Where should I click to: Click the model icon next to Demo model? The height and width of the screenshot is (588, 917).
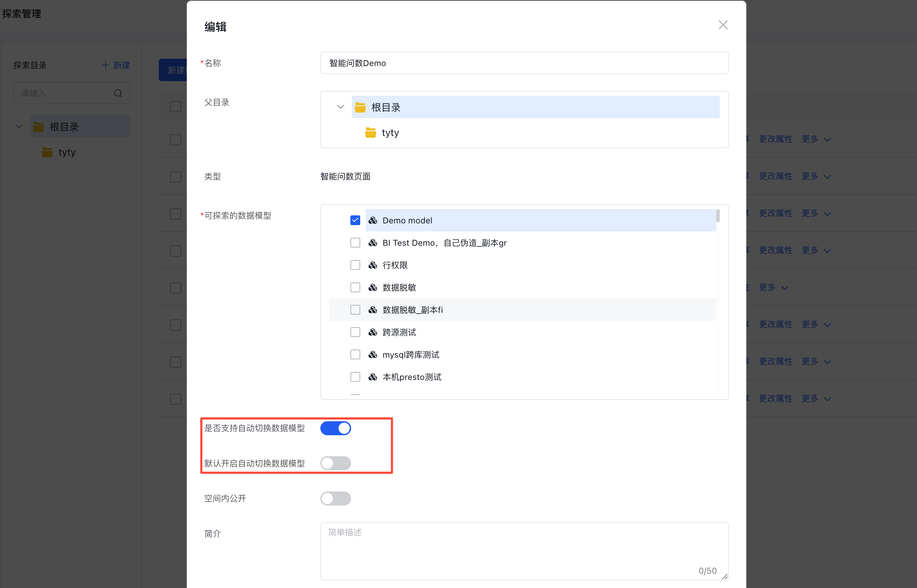373,220
